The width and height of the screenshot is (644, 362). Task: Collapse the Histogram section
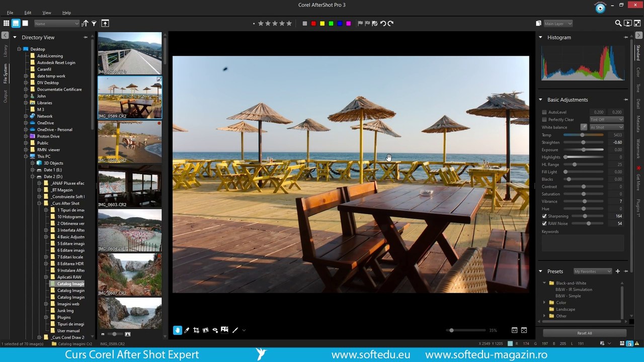[541, 37]
